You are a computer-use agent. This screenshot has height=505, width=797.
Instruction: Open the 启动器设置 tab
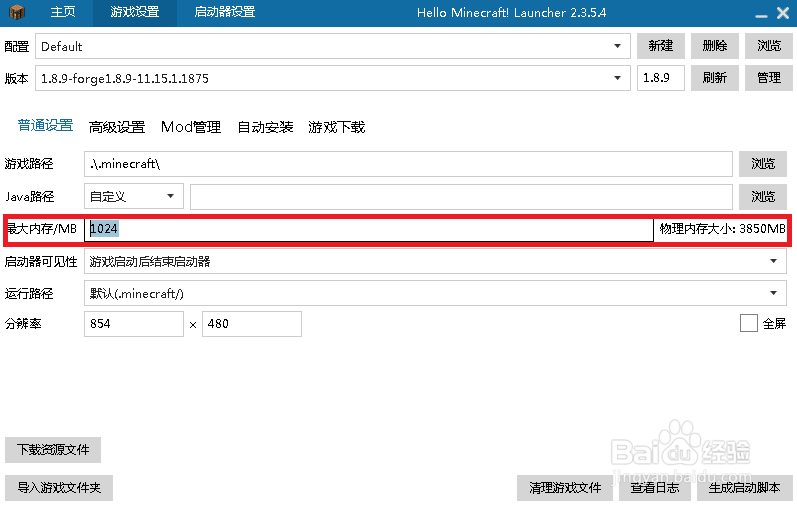(x=224, y=12)
